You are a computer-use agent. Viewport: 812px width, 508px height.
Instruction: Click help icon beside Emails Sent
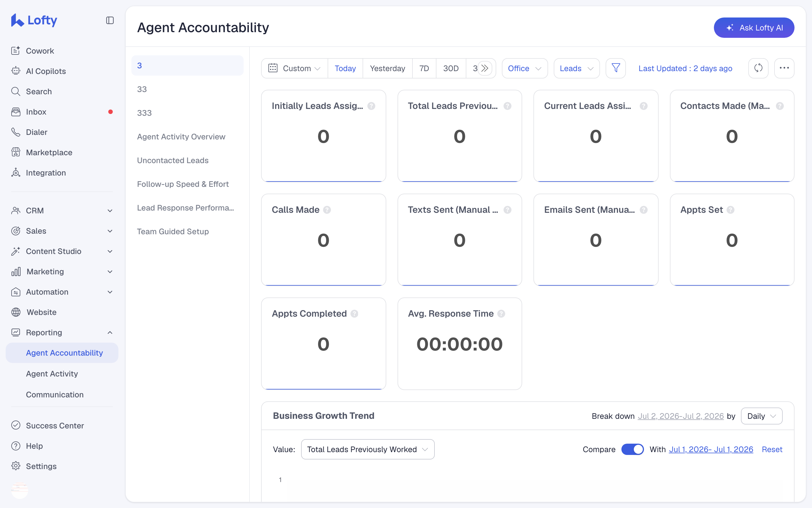point(644,210)
